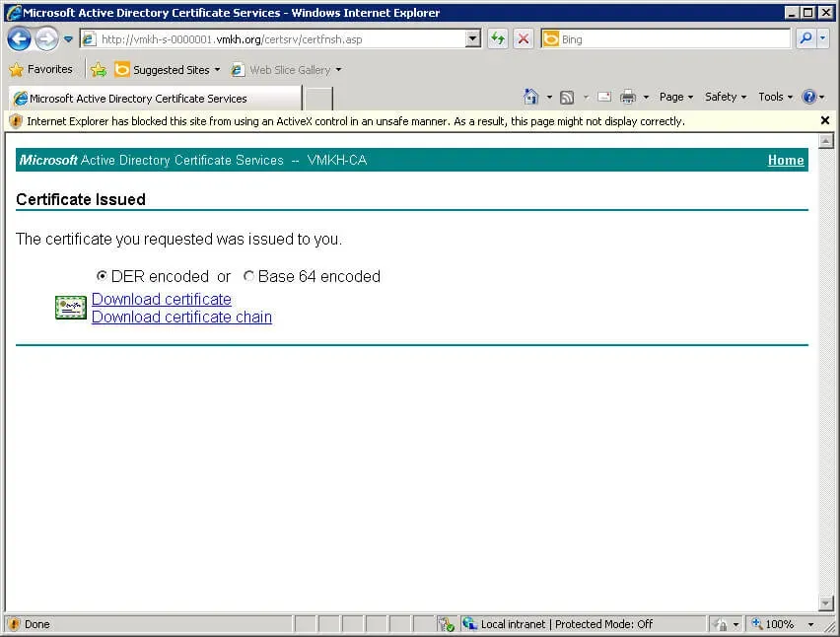Open the recent pages dropdown arrow

68,39
